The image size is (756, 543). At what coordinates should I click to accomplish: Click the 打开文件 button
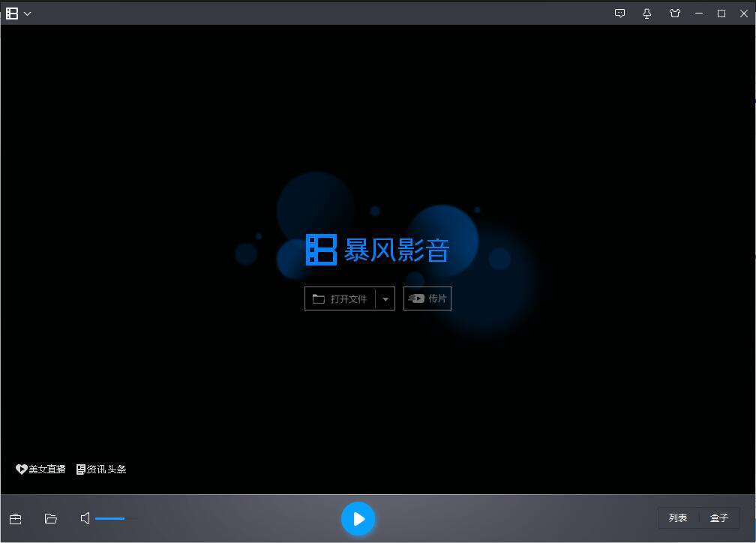coord(340,298)
